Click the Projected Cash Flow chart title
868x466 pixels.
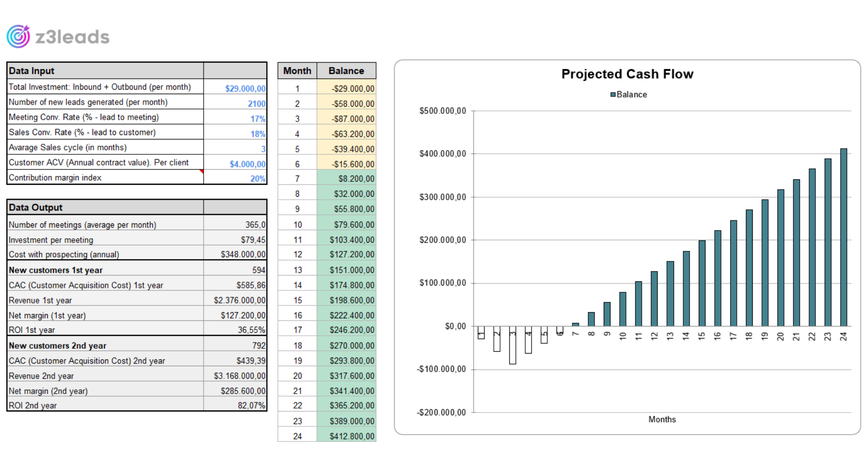pyautogui.click(x=627, y=74)
